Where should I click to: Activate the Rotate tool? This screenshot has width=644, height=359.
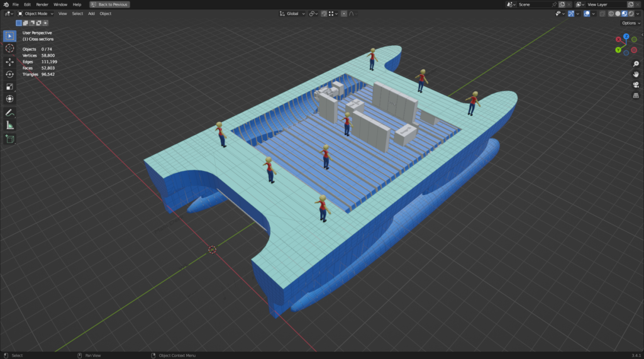[10, 74]
